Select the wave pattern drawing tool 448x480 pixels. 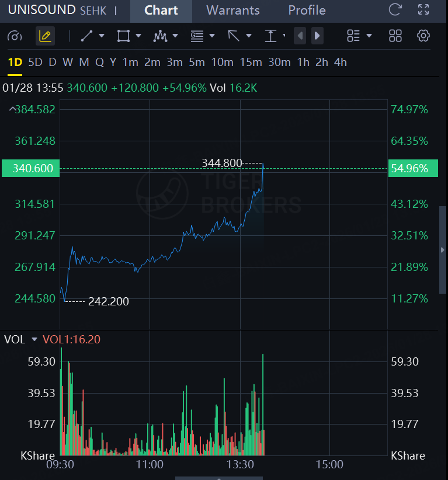coord(160,36)
